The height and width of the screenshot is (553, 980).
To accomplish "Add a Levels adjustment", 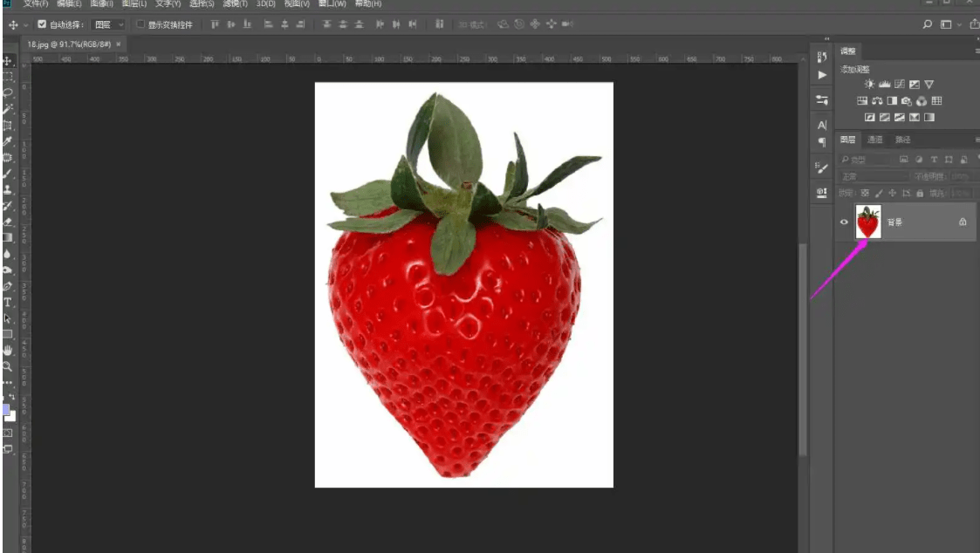I will pos(884,85).
